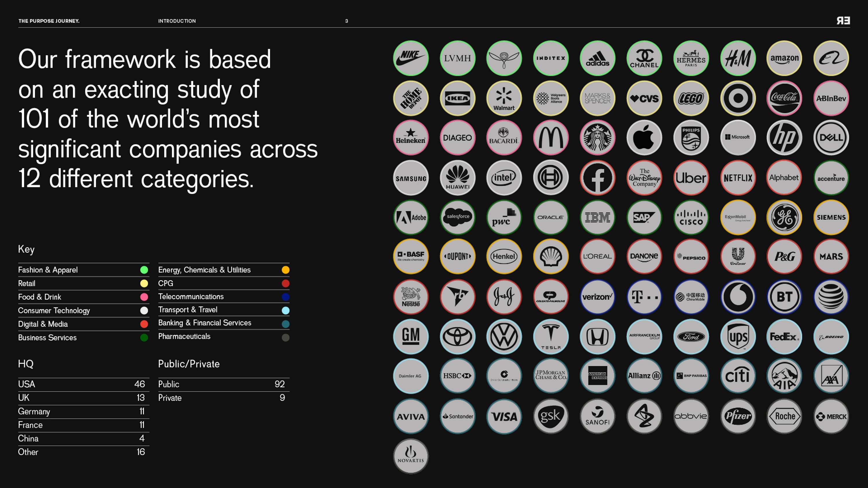The width and height of the screenshot is (868, 488).
Task: Click the Adobe logo
Action: coord(411,218)
